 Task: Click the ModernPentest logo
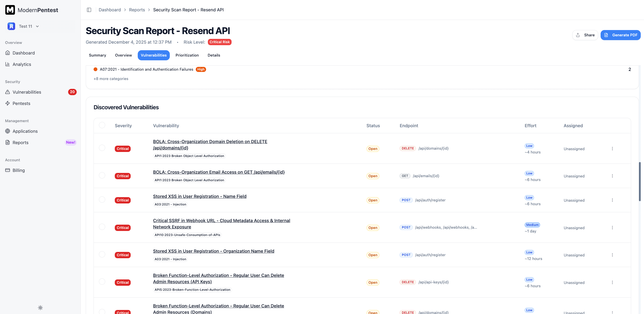point(32,10)
